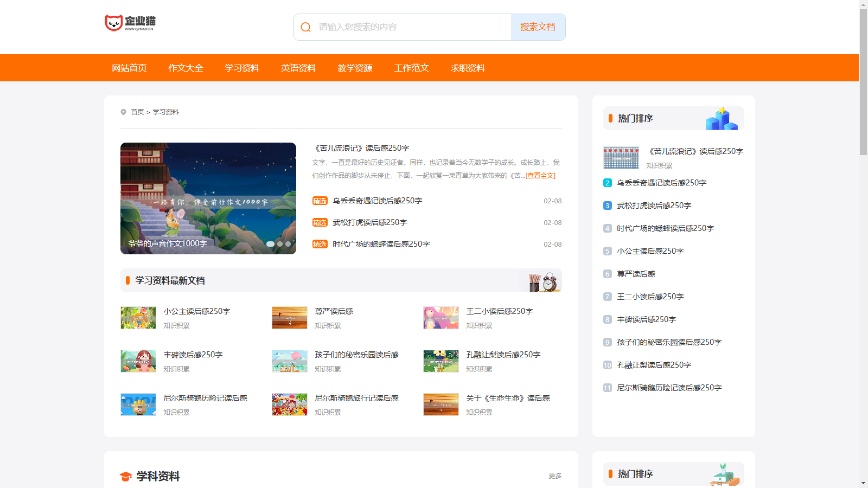The image size is (868, 488).
Task: Expand full article via 查看全文 link
Action: tap(540, 176)
